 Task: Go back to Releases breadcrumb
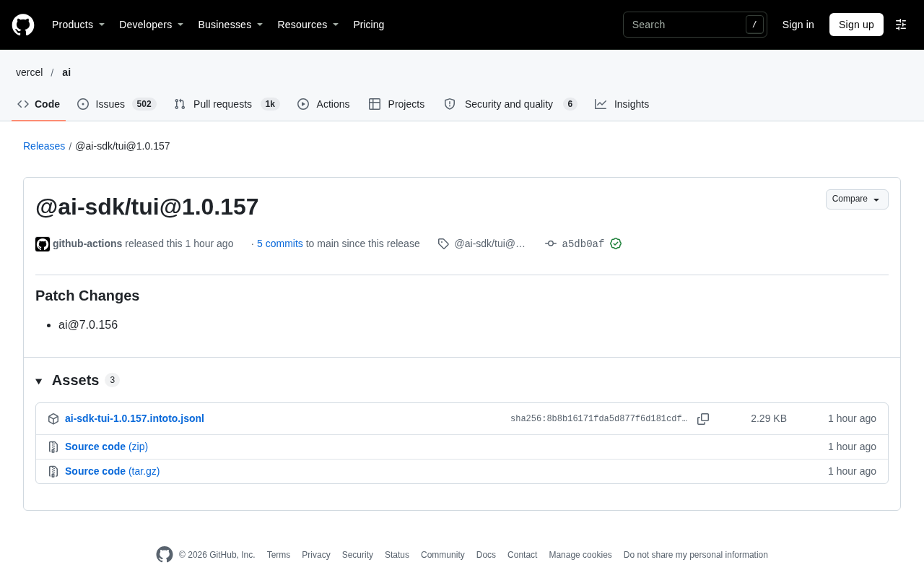[x=44, y=146]
